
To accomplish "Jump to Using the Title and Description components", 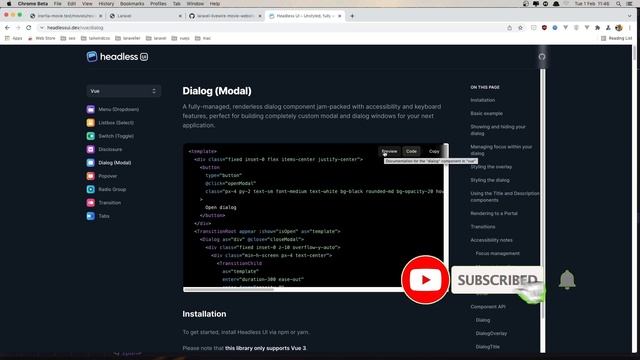I will coord(504,197).
